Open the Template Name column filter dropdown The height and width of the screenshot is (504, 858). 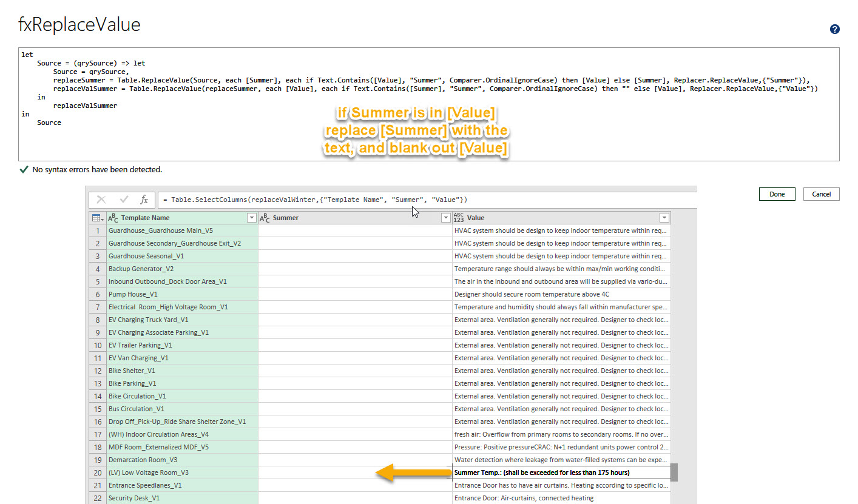tap(252, 218)
